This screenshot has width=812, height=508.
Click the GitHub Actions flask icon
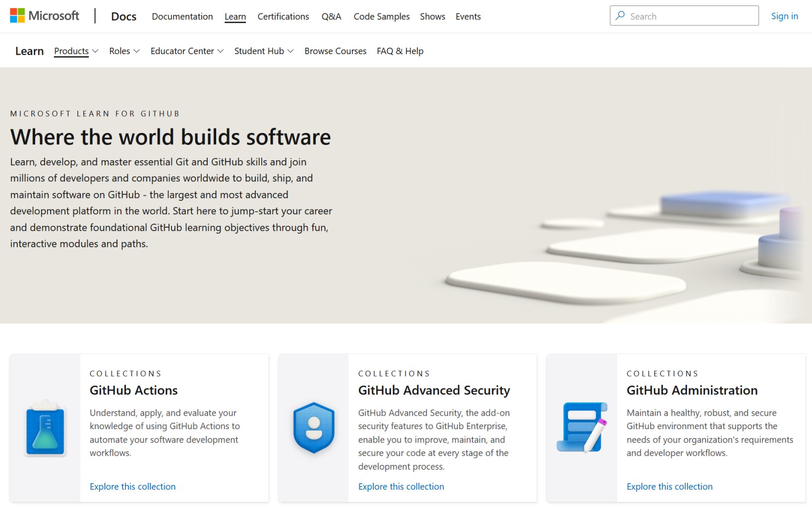tap(45, 429)
